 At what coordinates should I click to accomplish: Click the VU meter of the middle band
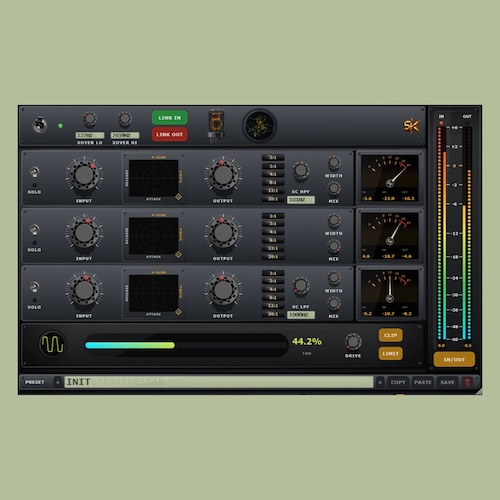[x=390, y=236]
